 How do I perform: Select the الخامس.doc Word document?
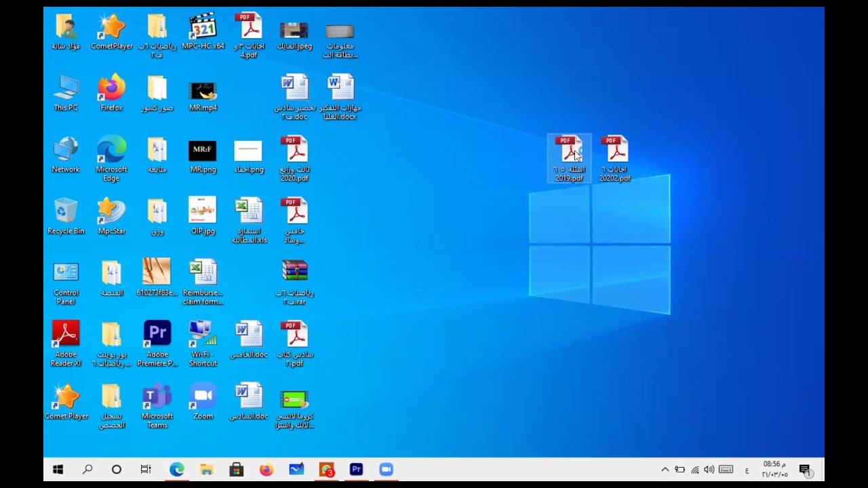248,340
